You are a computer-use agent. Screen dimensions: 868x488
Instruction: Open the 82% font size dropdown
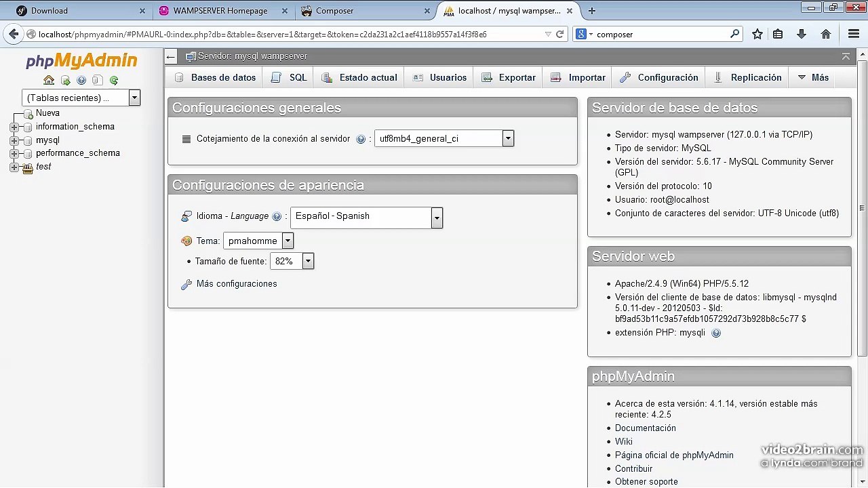(292, 261)
